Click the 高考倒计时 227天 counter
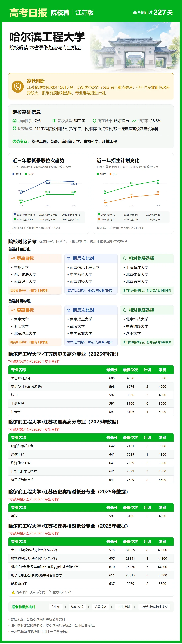 (x=153, y=12)
